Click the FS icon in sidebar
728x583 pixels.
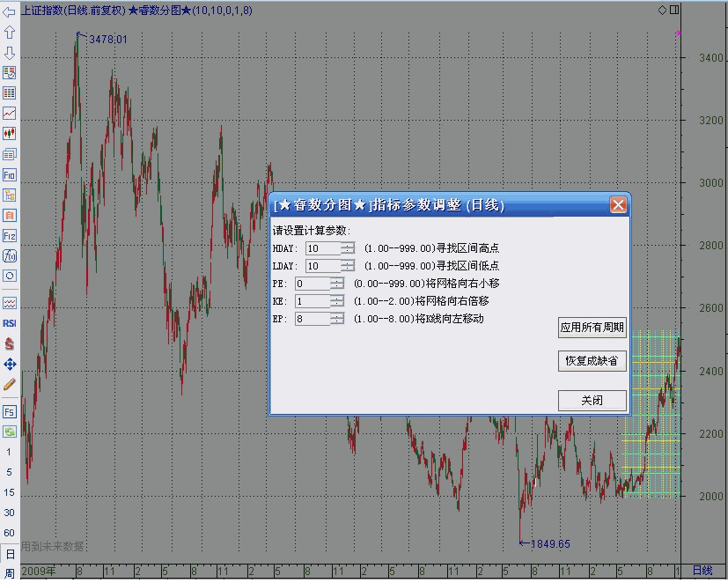click(x=10, y=412)
